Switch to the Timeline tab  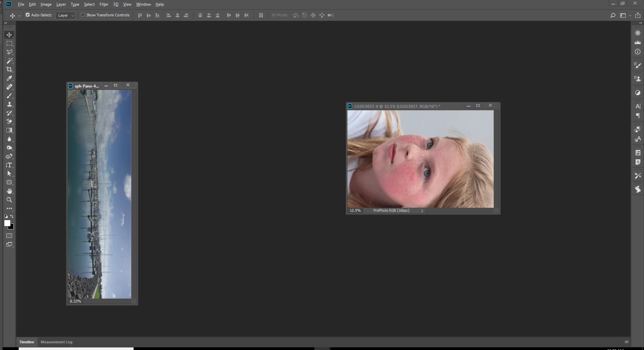tap(26, 342)
